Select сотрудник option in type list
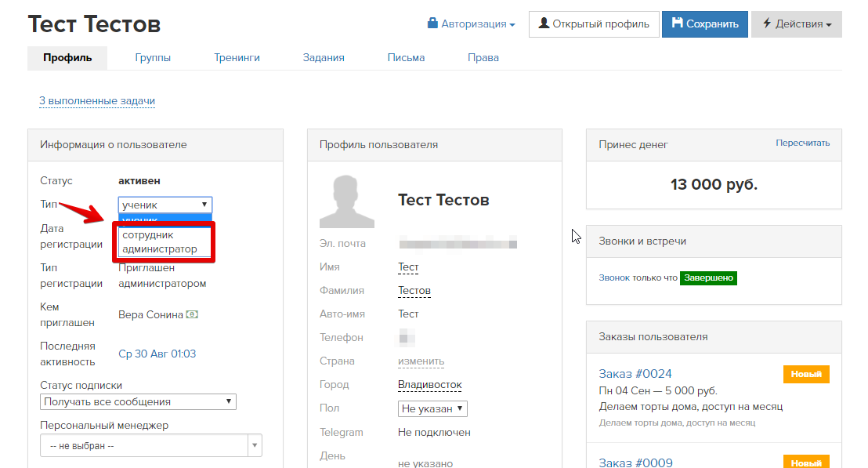868x468 pixels. 148,235
